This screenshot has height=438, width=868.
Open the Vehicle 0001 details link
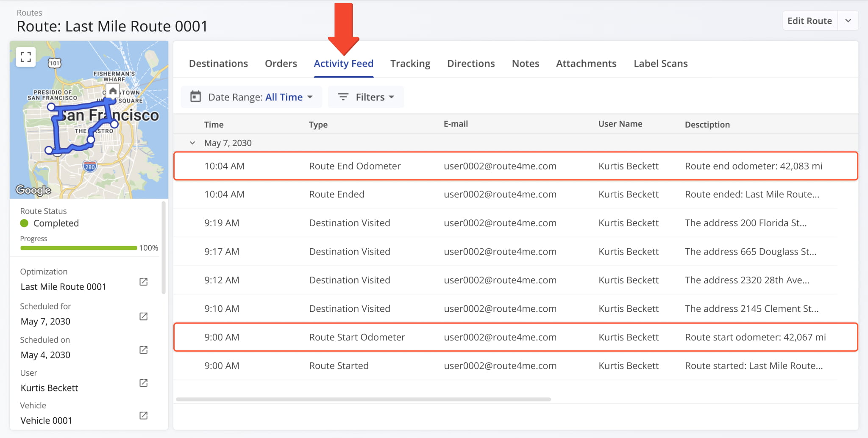143,416
